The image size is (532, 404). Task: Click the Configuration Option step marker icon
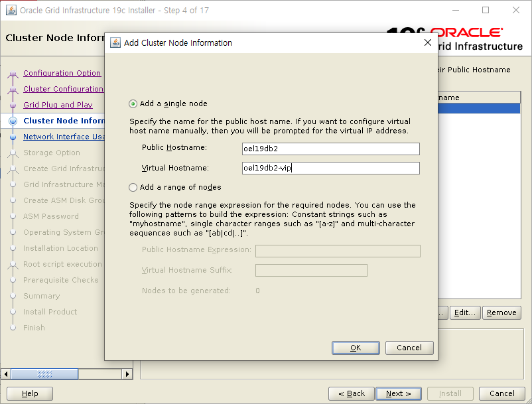click(13, 73)
